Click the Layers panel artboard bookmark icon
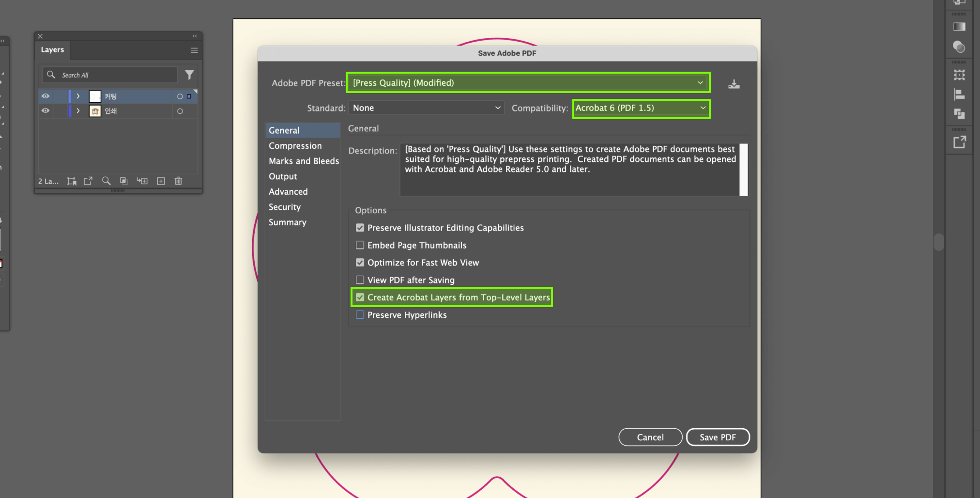Screen dimensions: 980x498 (x=72, y=181)
